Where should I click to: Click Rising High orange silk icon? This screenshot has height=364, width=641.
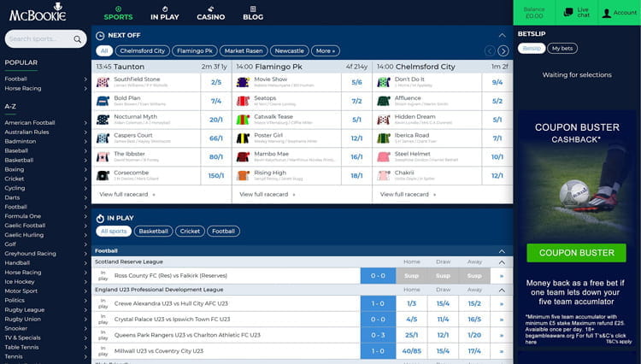pos(243,176)
